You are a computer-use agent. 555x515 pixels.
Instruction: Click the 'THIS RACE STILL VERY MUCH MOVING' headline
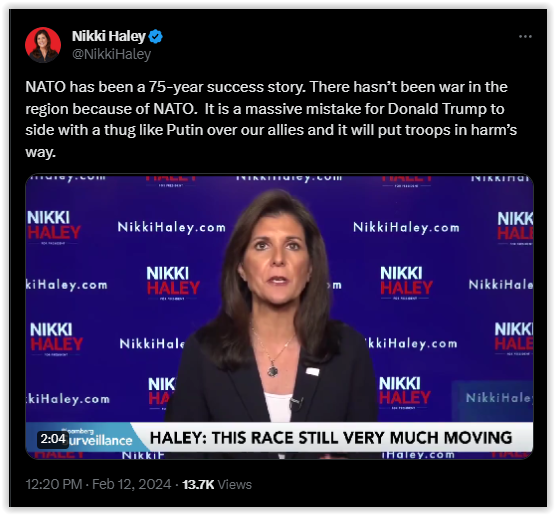362,438
